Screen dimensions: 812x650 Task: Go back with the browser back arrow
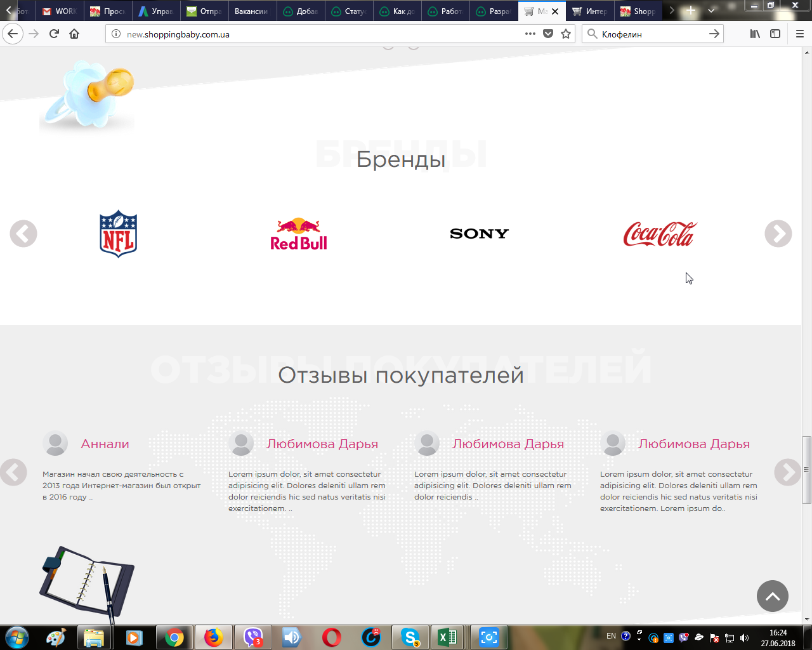coord(13,34)
